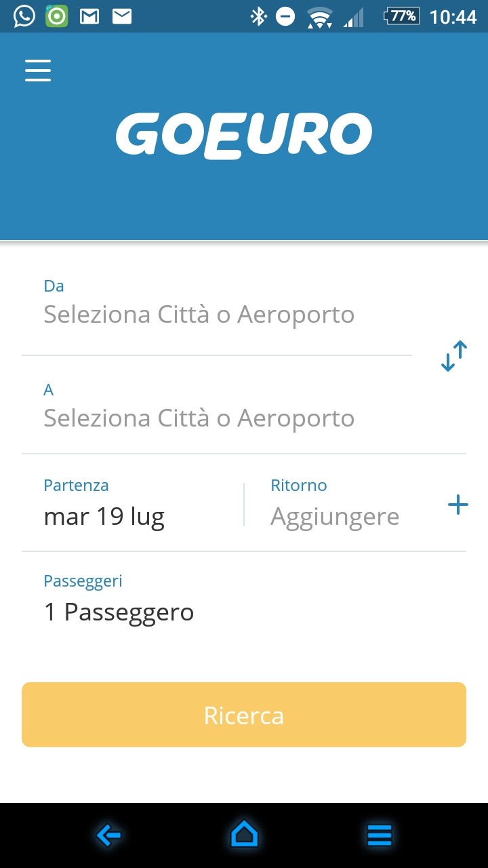Tap the envelope mail notification icon
Image resolution: width=488 pixels, height=868 pixels.
[x=122, y=16]
